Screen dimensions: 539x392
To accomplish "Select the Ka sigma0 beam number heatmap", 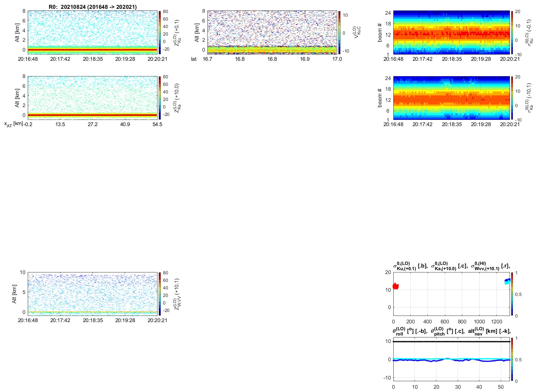I will point(451,97).
